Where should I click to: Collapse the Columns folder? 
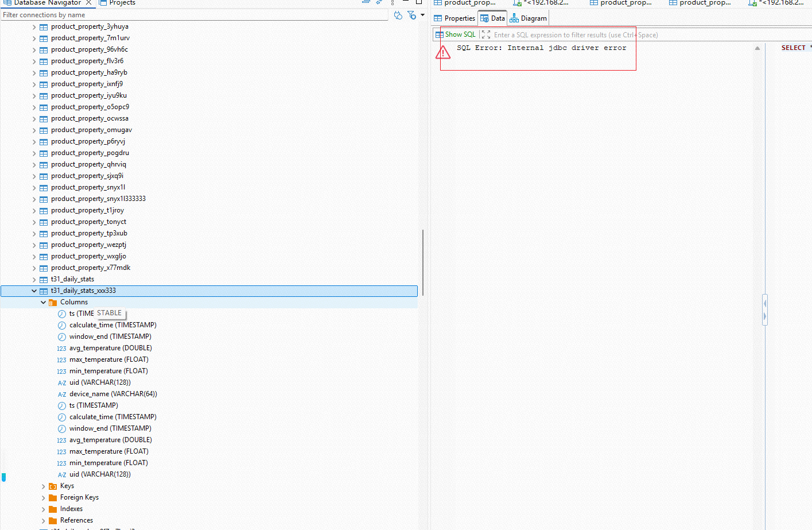pyautogui.click(x=43, y=303)
